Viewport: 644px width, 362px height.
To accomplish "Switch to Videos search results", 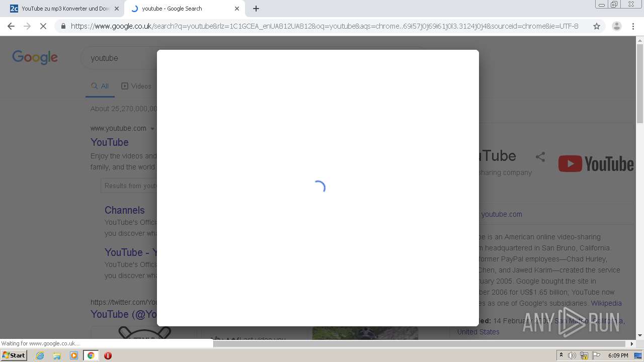I will pos(136,86).
